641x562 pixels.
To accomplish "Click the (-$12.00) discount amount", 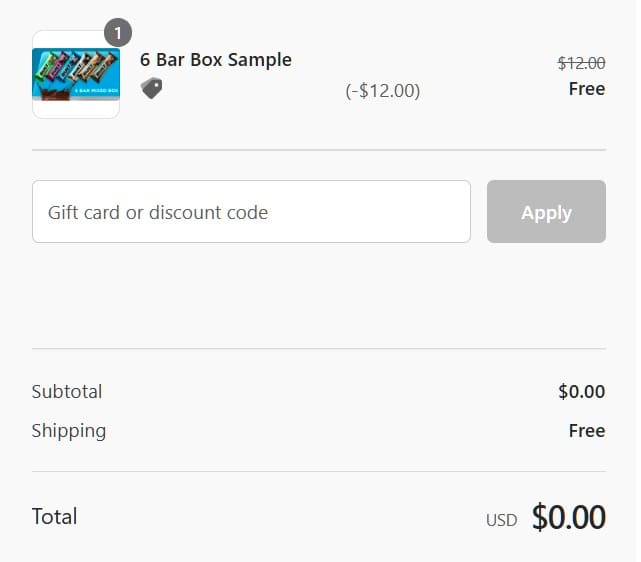I will 383,91.
